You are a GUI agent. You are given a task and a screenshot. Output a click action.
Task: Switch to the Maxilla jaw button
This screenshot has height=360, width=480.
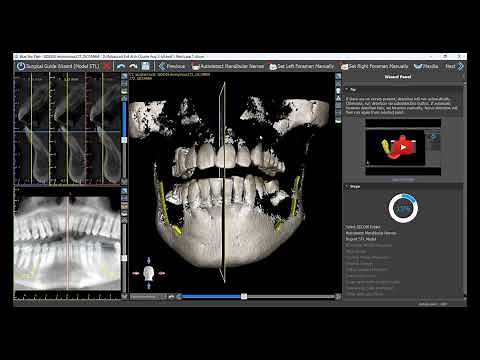[426, 66]
